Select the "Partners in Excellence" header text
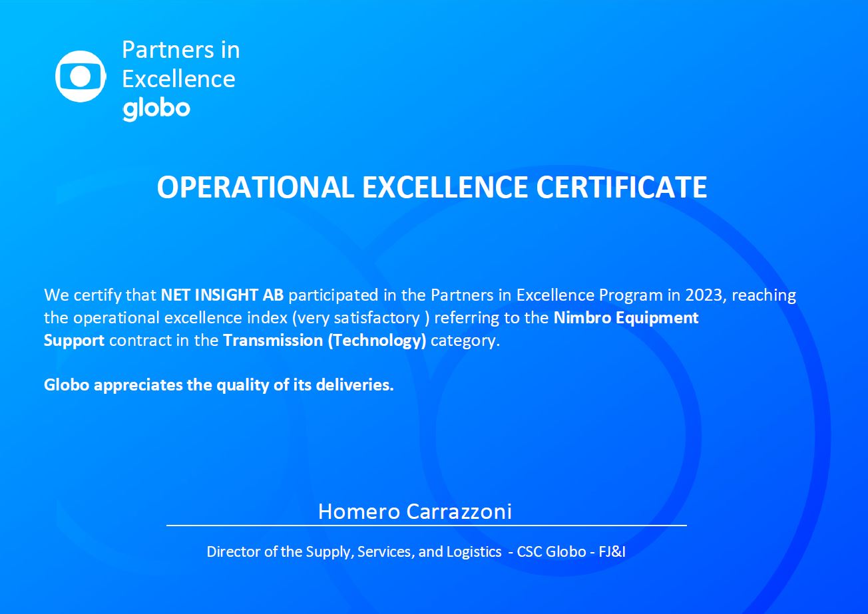The width and height of the screenshot is (868, 614). tap(180, 64)
